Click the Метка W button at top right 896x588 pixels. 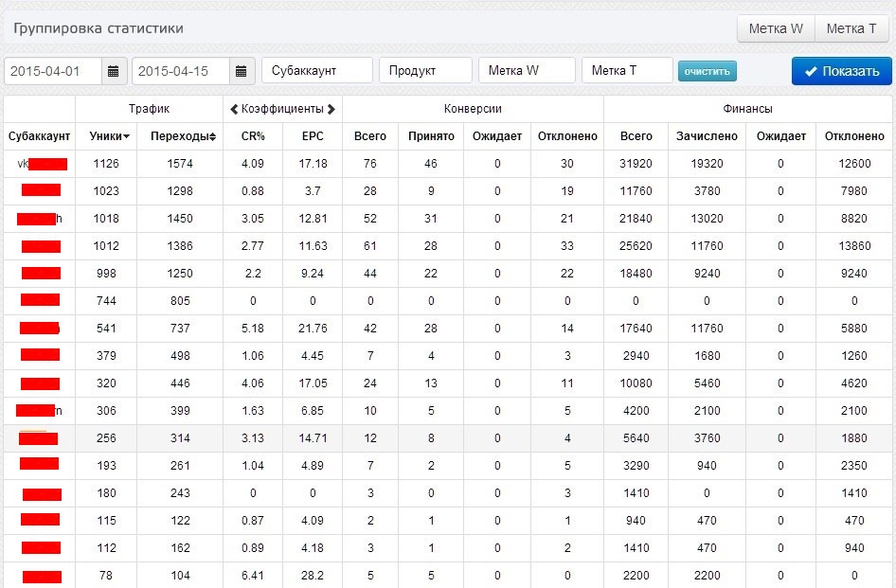coord(776,28)
